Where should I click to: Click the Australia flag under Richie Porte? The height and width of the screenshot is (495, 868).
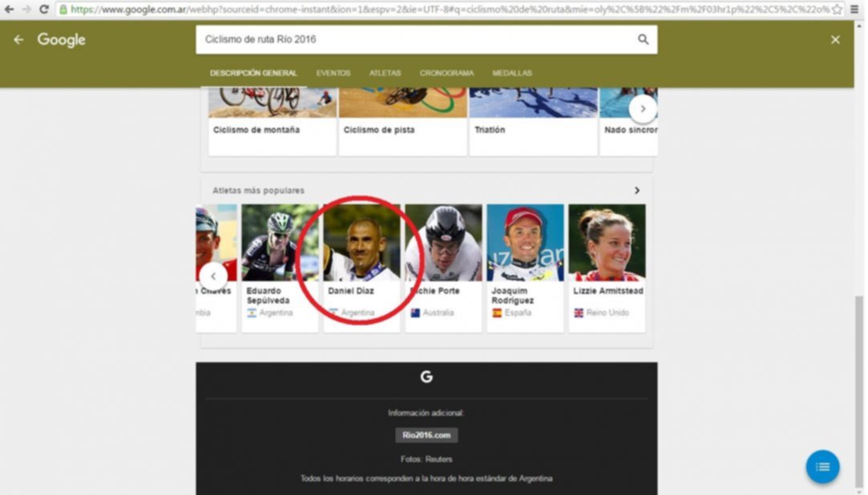[415, 313]
